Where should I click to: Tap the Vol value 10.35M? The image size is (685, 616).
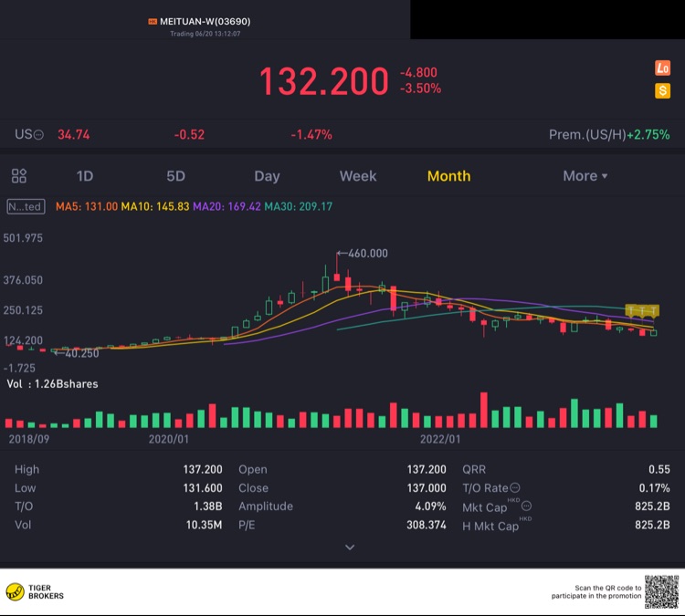tap(204, 525)
